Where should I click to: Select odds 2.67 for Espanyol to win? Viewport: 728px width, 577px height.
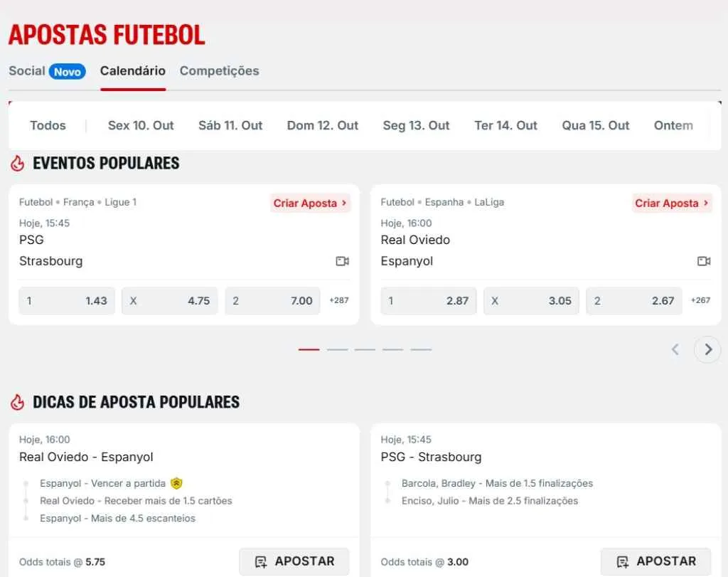tap(633, 301)
